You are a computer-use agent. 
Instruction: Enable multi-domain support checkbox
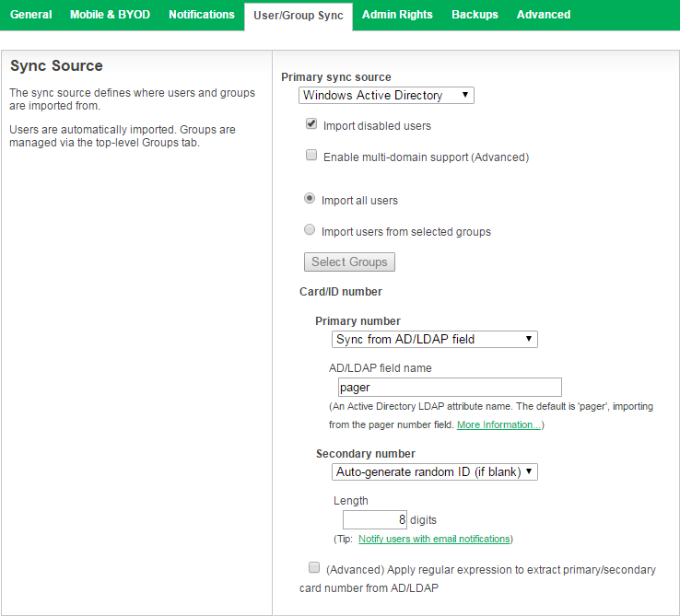(311, 156)
